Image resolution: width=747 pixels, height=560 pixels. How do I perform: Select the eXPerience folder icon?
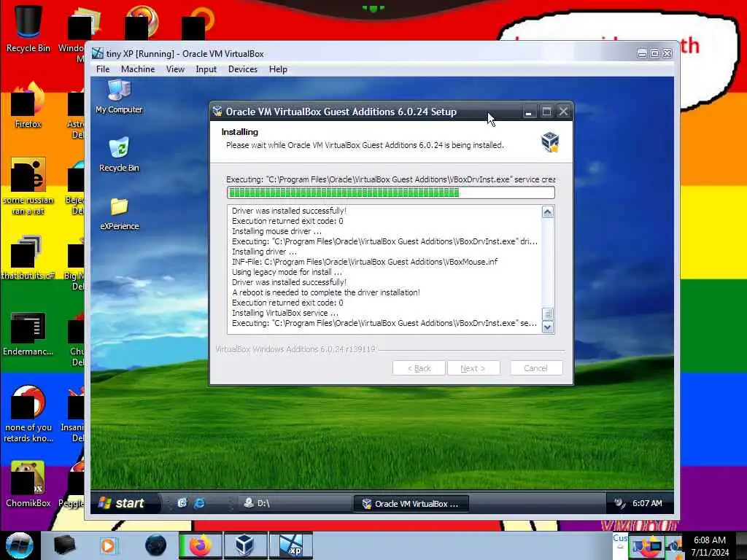tap(119, 214)
